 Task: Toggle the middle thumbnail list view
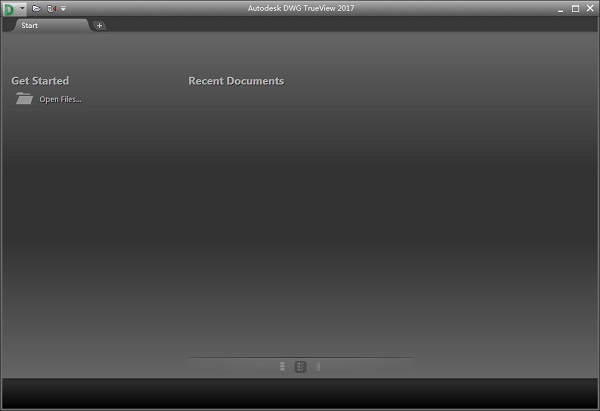point(301,367)
